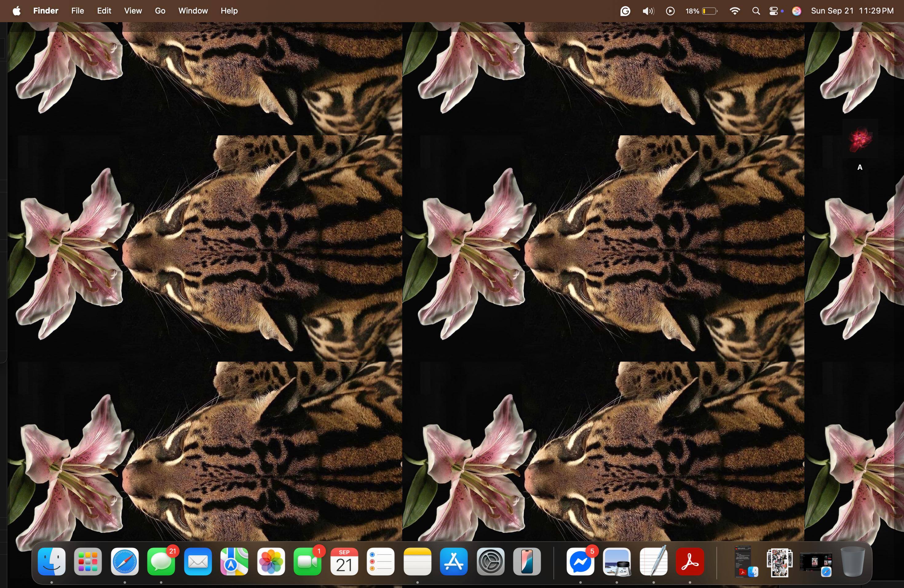Image resolution: width=904 pixels, height=588 pixels.
Task: Open the volume control in menu bar
Action: 648,11
